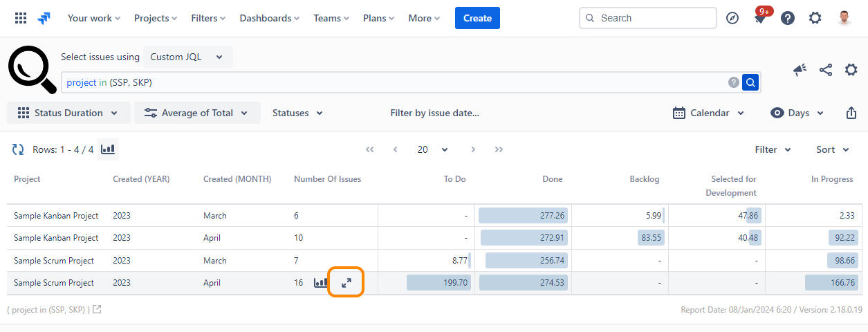Viewport: 868px width, 332px height.
Task: Expand the Custom JQL selector
Action: coord(187,57)
